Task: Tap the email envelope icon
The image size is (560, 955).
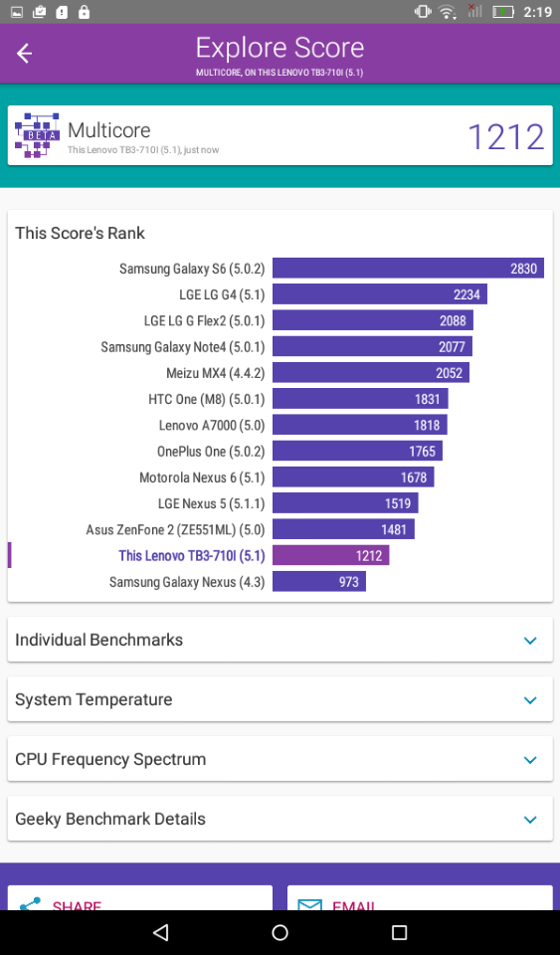Action: (309, 904)
